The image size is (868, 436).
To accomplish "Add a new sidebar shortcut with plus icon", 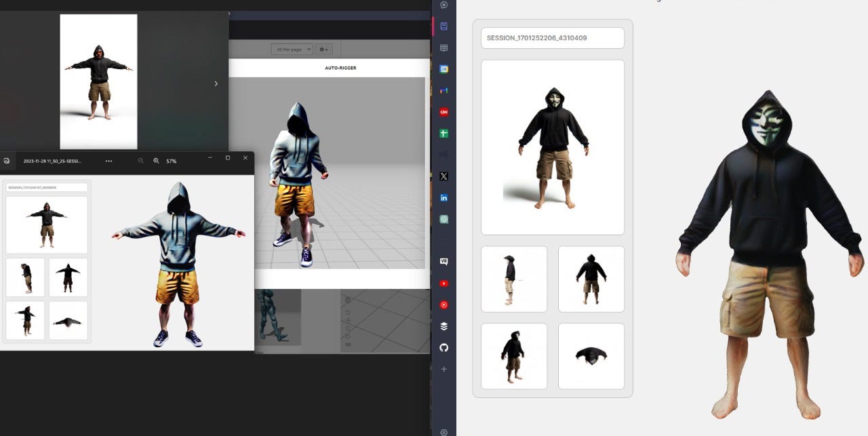I will [x=444, y=370].
